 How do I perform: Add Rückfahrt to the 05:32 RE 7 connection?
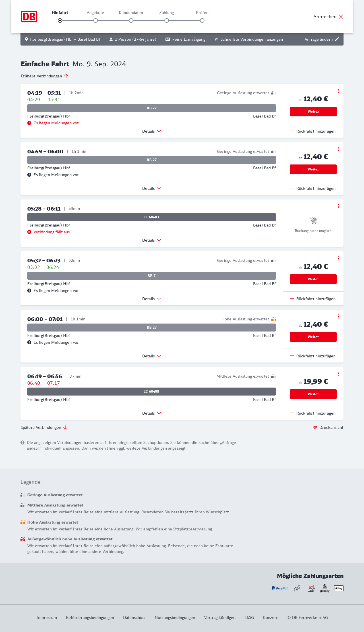313,299
